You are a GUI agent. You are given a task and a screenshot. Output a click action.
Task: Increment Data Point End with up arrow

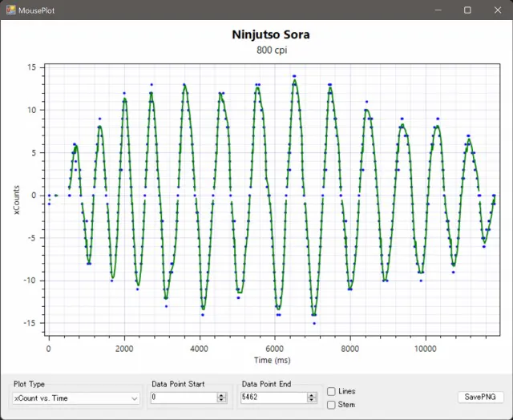pos(313,394)
